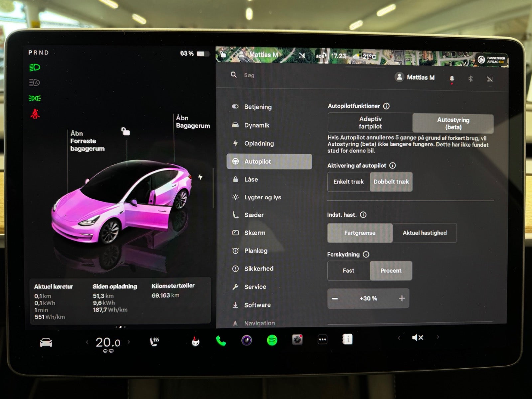Tap the steering wheel heater icon

(196, 341)
